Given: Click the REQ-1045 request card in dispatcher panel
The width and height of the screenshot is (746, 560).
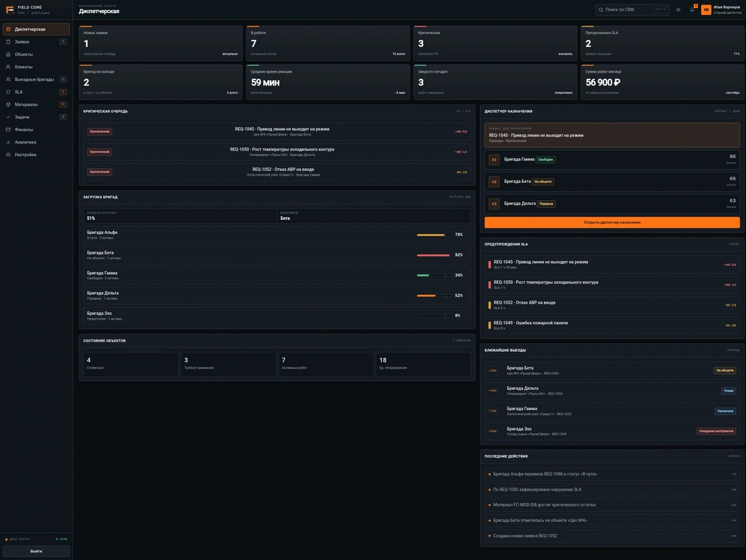Looking at the screenshot, I should click(612, 135).
